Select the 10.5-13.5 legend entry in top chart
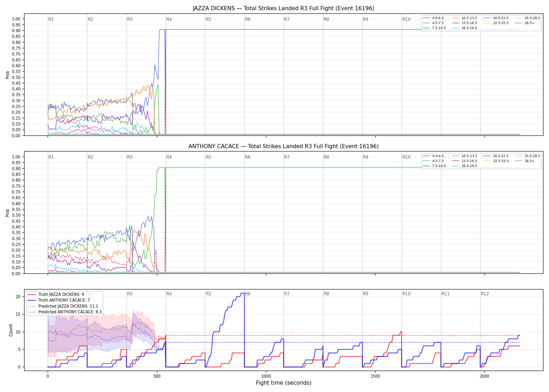549x392 pixels. click(465, 18)
